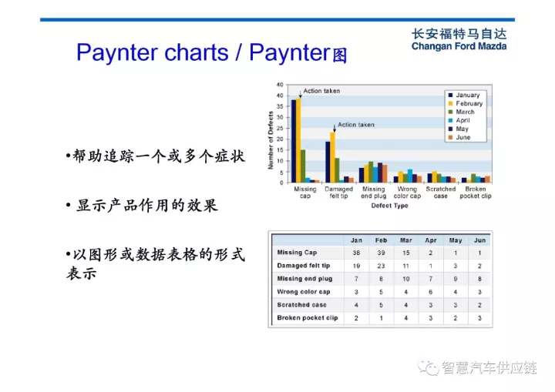The height and width of the screenshot is (392, 555).
Task: Select the Jun column header in the table
Action: pyautogui.click(x=479, y=240)
